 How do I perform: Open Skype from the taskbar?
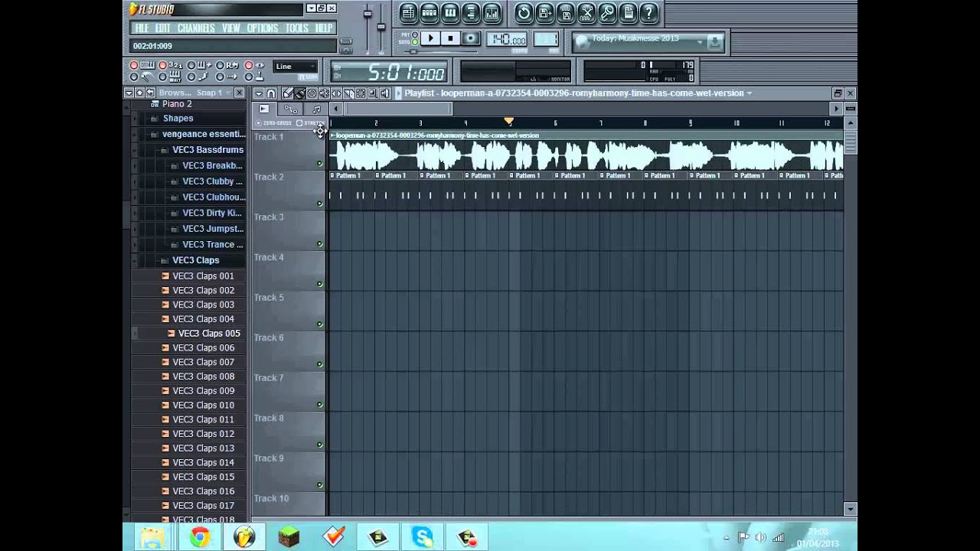tap(422, 537)
